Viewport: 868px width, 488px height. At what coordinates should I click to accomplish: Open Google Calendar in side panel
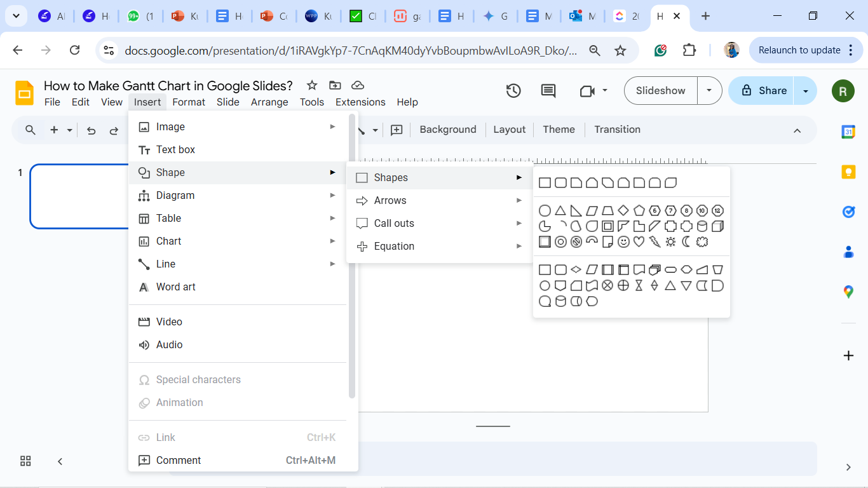848,132
